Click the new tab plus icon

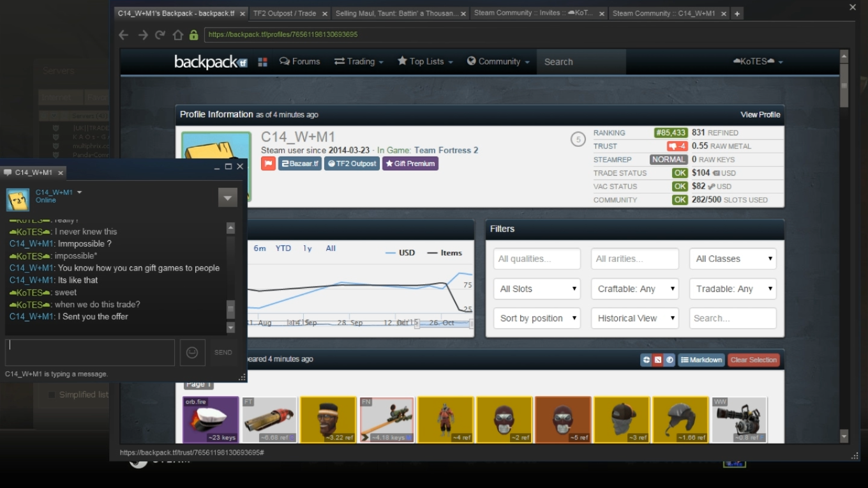click(x=737, y=13)
